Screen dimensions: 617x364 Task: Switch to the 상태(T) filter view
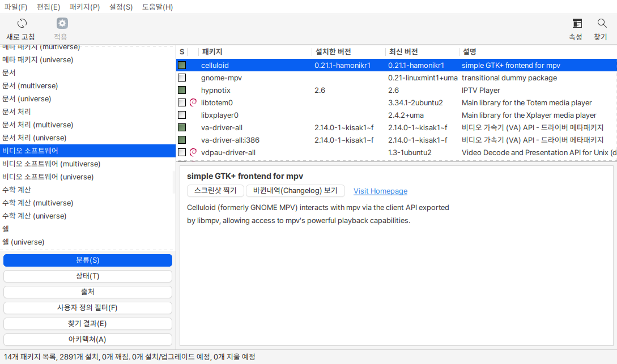(88, 276)
